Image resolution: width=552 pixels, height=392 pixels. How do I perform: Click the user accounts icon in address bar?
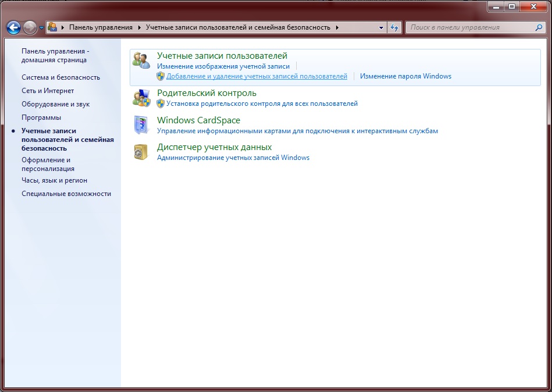pyautogui.click(x=52, y=27)
